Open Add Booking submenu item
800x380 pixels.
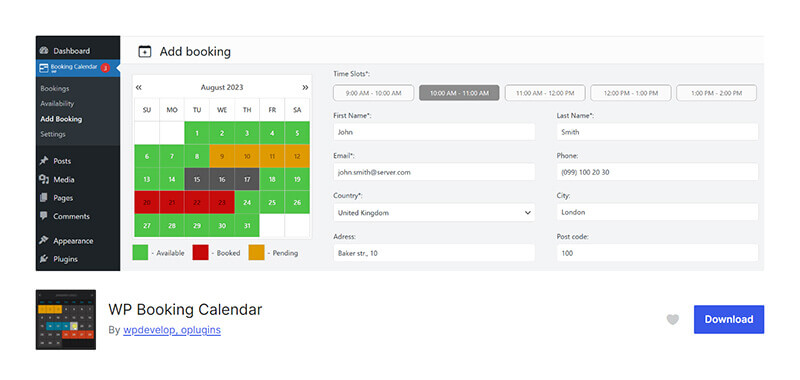click(x=61, y=119)
